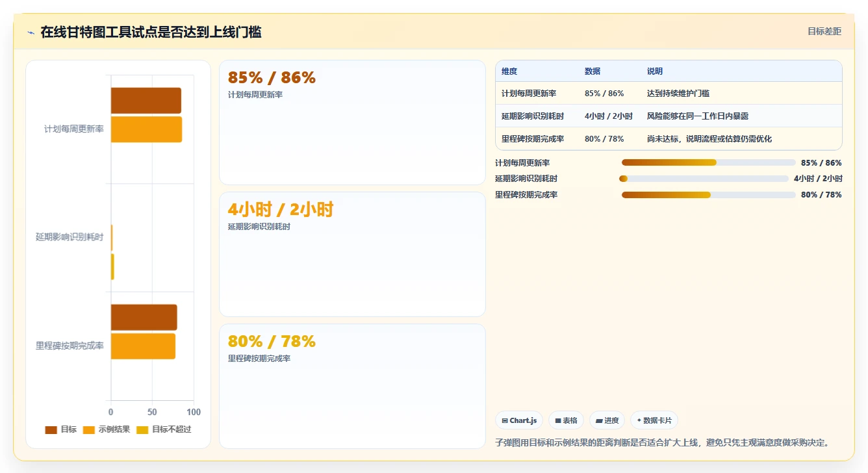Click the dark brown 目标 bar for 计划每周更新率
Viewport: 868px width, 473px height.
tap(146, 101)
